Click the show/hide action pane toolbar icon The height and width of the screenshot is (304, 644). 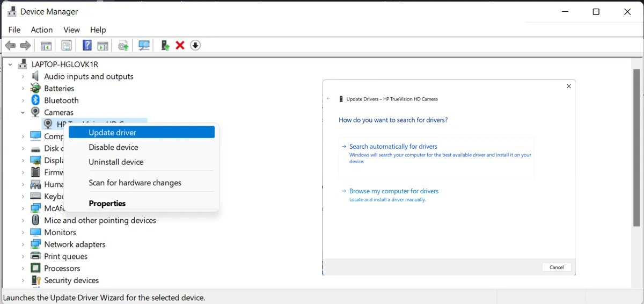pos(103,46)
